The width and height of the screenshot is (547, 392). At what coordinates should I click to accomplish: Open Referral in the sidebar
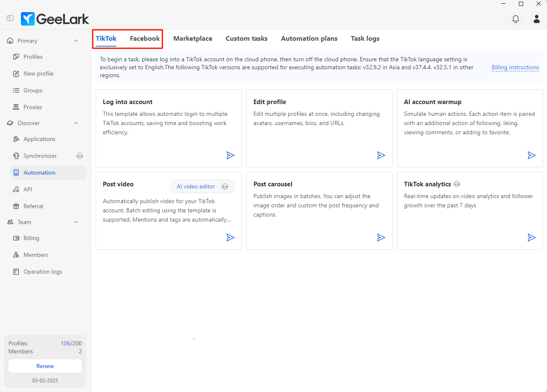coord(48,206)
